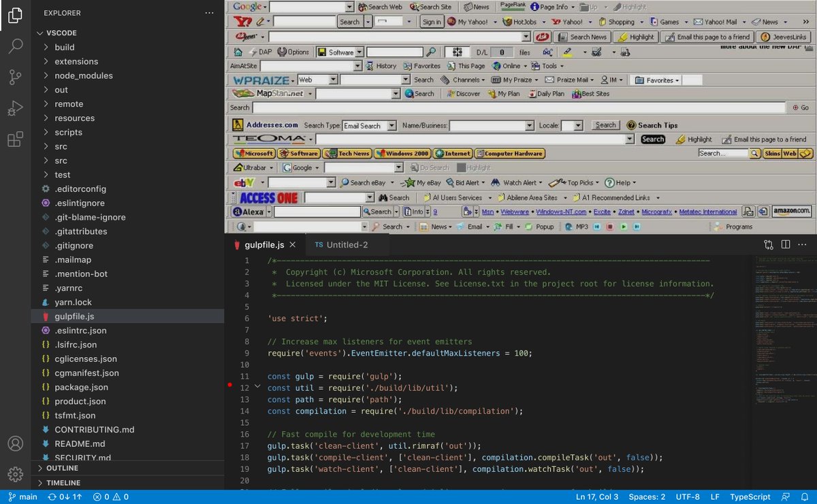Screen dimensions: 817x504
Task: Open the Channels menu on WPraize toolbar
Action: point(463,80)
